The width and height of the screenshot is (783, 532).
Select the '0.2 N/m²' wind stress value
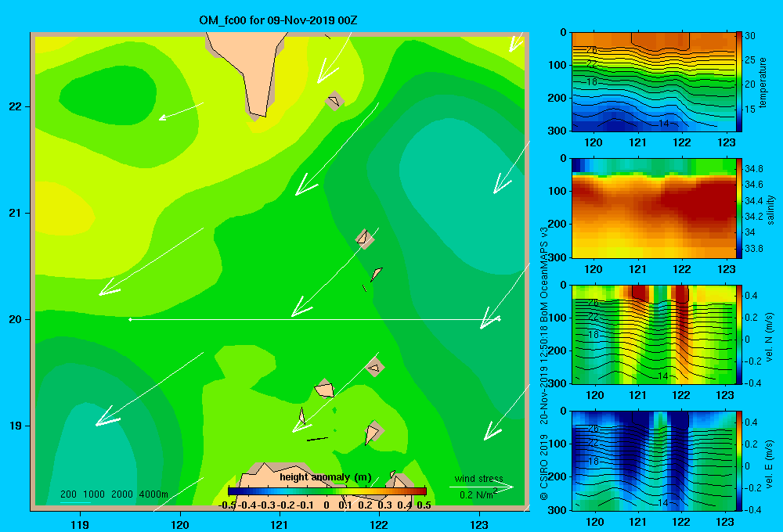coord(478,494)
